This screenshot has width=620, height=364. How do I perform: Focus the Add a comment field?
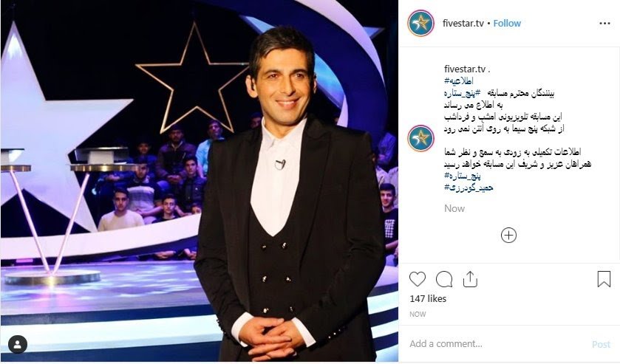tap(498, 344)
